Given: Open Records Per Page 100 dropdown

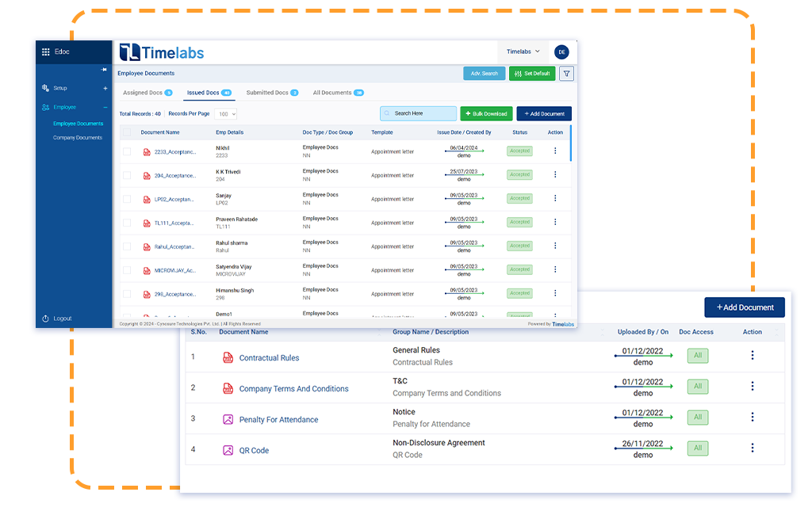Looking at the screenshot, I should [x=226, y=114].
